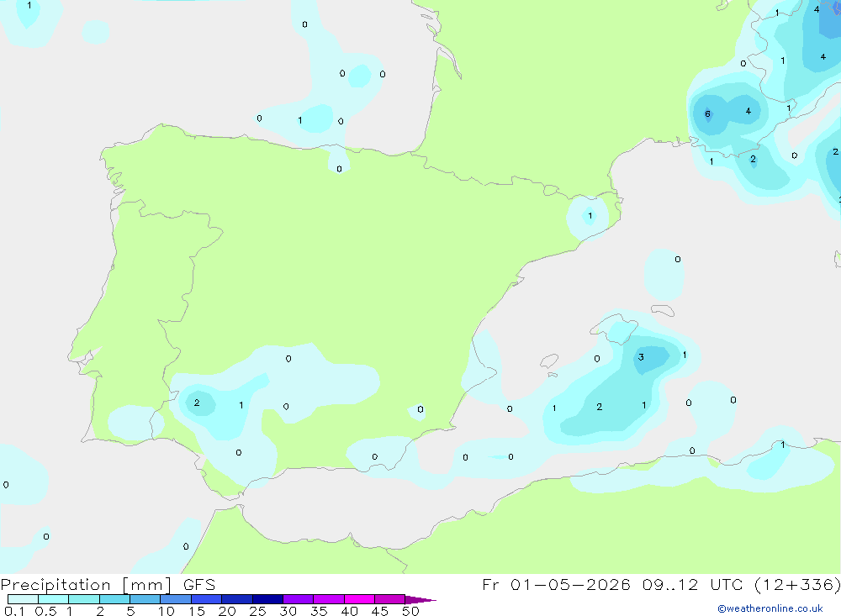Click the '6' precipitation value on the map
Image resolution: width=841 pixels, height=616 pixels.
(x=707, y=113)
